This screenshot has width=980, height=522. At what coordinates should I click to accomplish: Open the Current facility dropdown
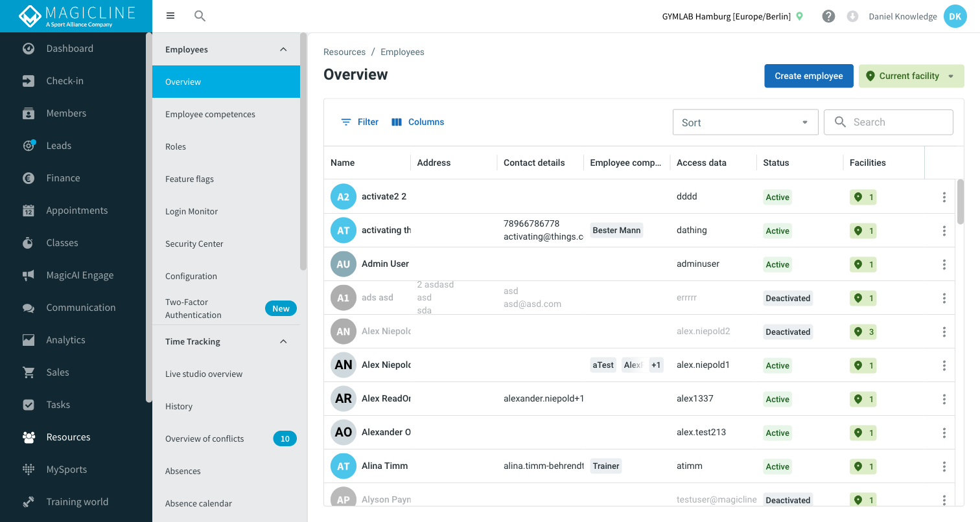click(x=911, y=76)
